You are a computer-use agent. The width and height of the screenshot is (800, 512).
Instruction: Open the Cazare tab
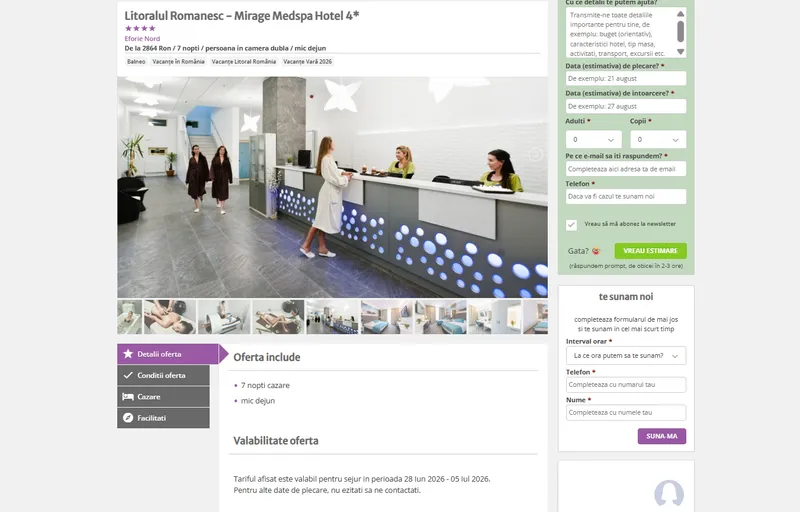(163, 397)
